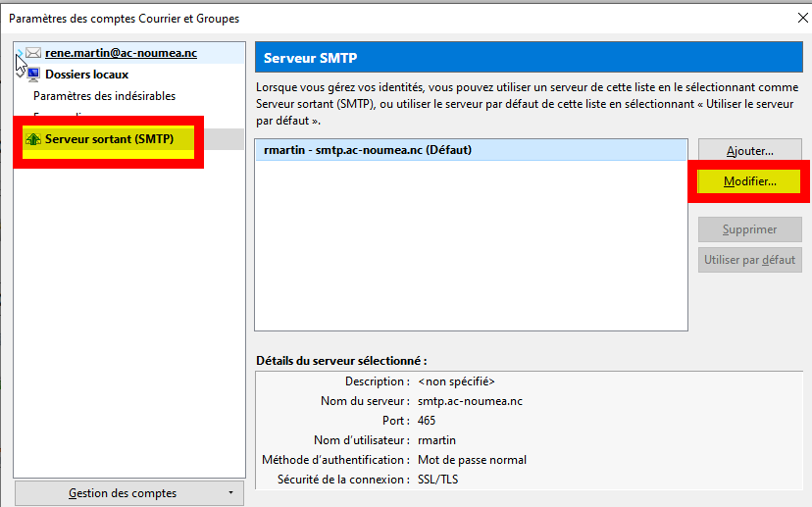Image resolution: width=812 pixels, height=507 pixels.
Task: Expand the rene.martin@ac-noumea.nc account tree
Action: 20,54
